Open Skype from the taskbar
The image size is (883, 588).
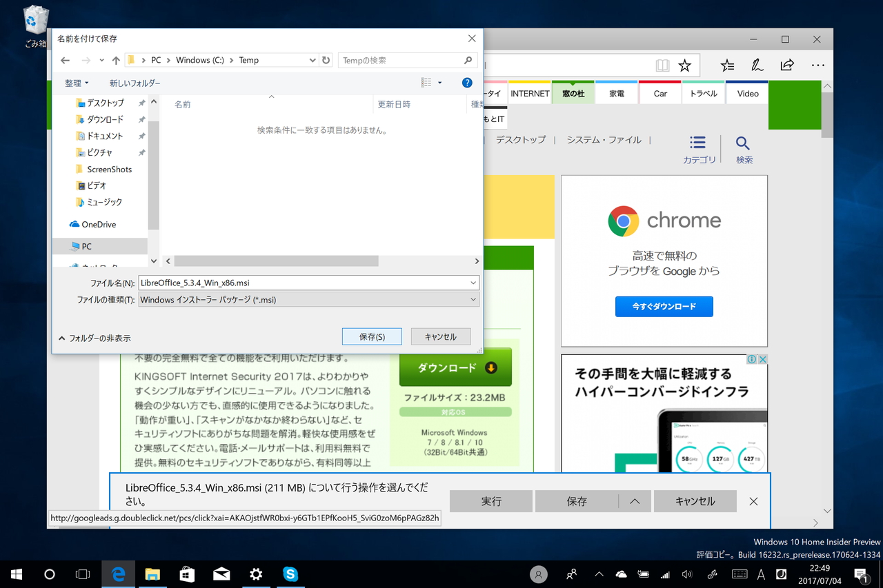tap(290, 574)
